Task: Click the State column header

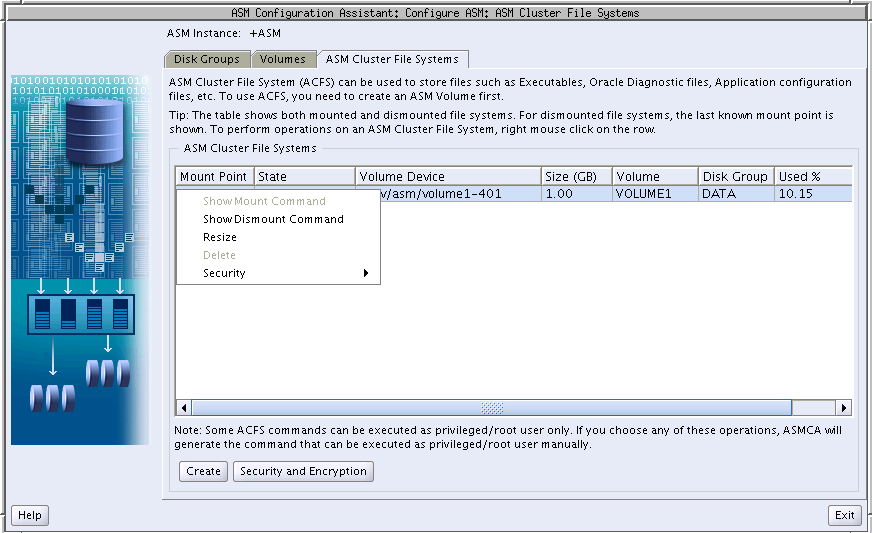Action: click(305, 176)
